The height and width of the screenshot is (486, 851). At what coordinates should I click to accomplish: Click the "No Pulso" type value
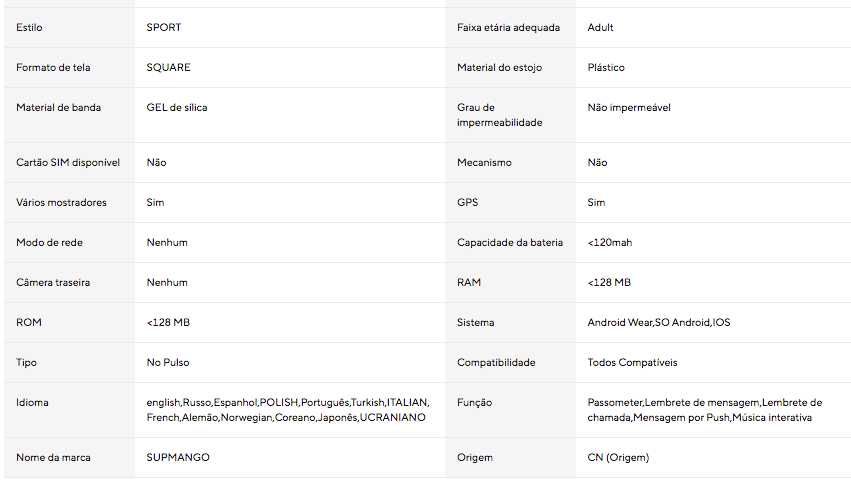(x=168, y=363)
